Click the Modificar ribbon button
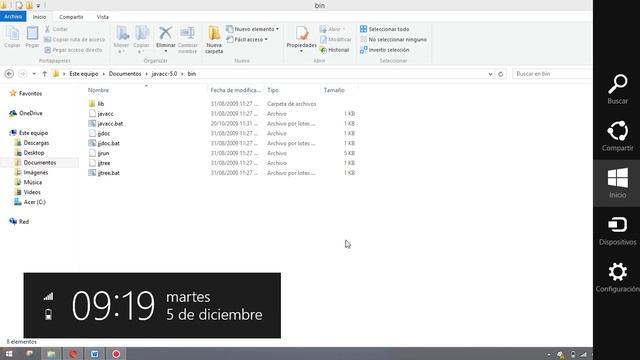The image size is (640, 360). click(x=336, y=40)
